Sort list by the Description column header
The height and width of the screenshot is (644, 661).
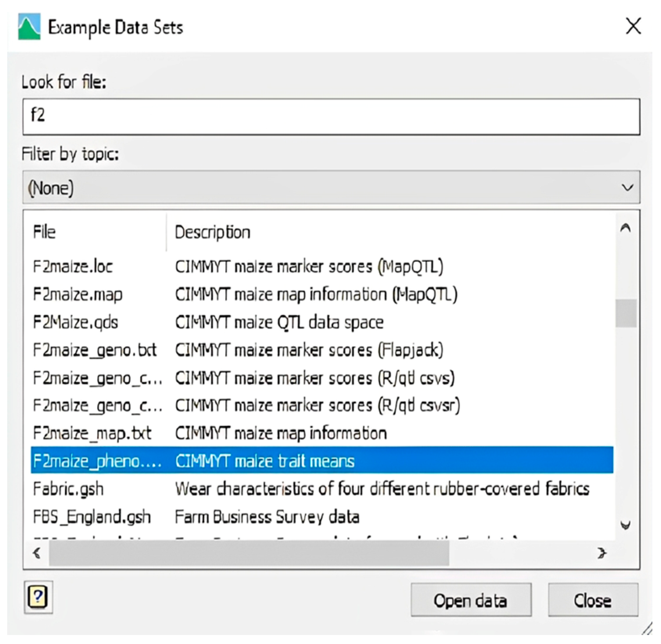pos(212,232)
